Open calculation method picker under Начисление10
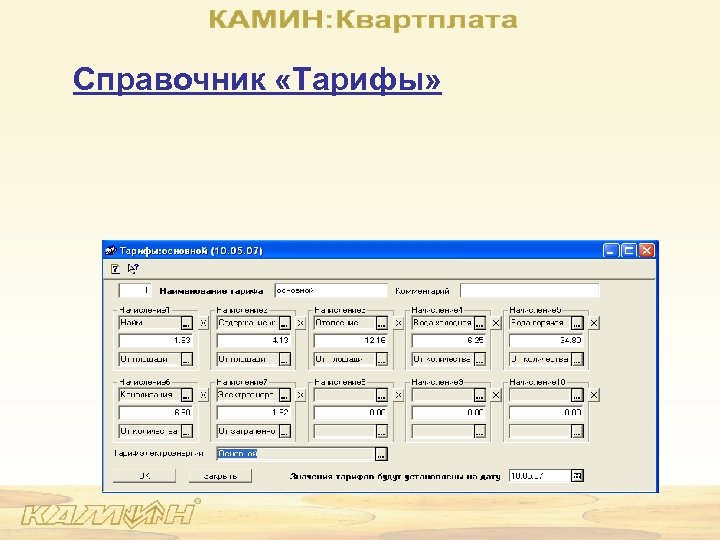The width and height of the screenshot is (720, 540). click(577, 431)
